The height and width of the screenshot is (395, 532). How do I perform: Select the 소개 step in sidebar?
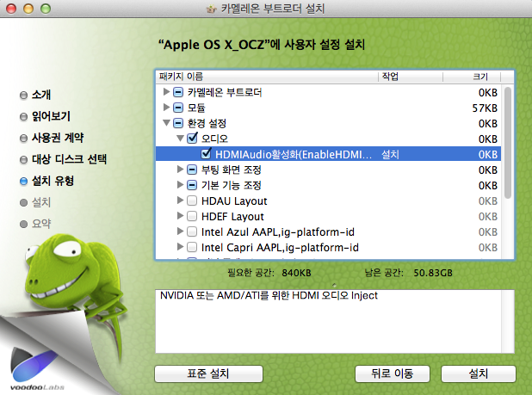tap(41, 95)
